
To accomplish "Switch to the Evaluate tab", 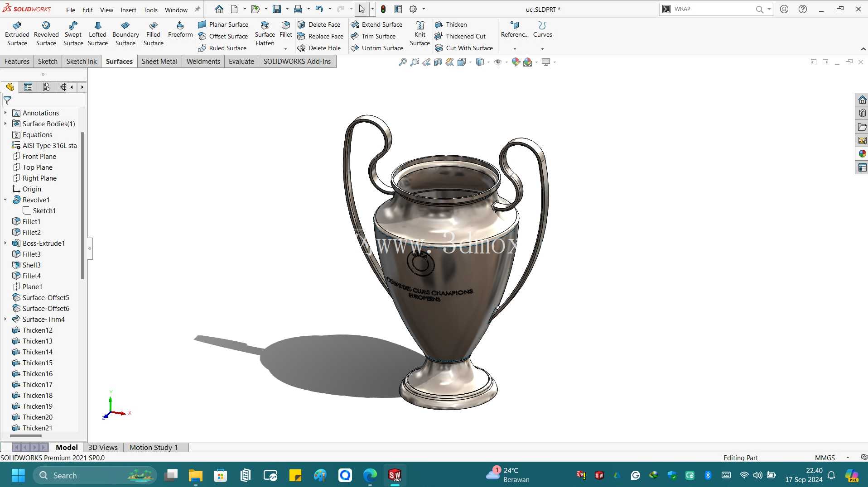I will point(241,62).
